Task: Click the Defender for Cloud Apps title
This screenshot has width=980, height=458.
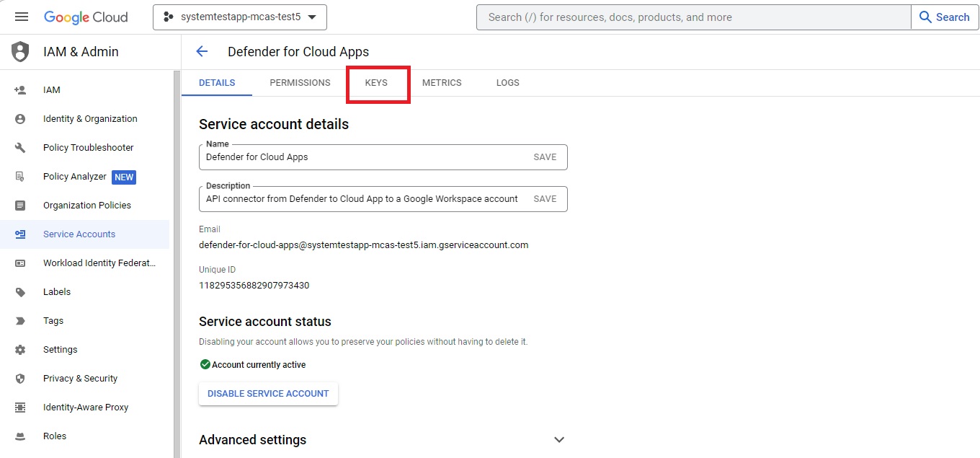Action: pos(298,52)
